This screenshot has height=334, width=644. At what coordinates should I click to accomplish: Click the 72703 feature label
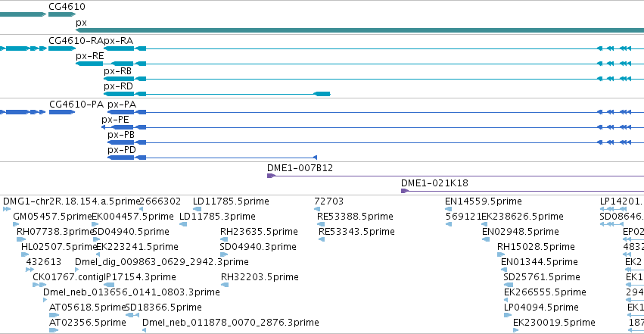click(328, 201)
